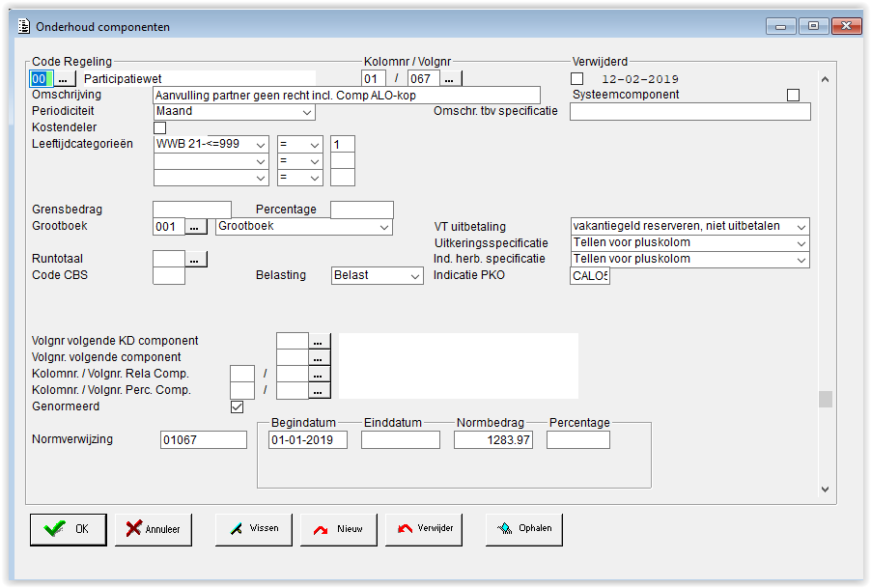Expand the Grootboek type dropdown
This screenshot has width=871, height=588.
(x=304, y=227)
